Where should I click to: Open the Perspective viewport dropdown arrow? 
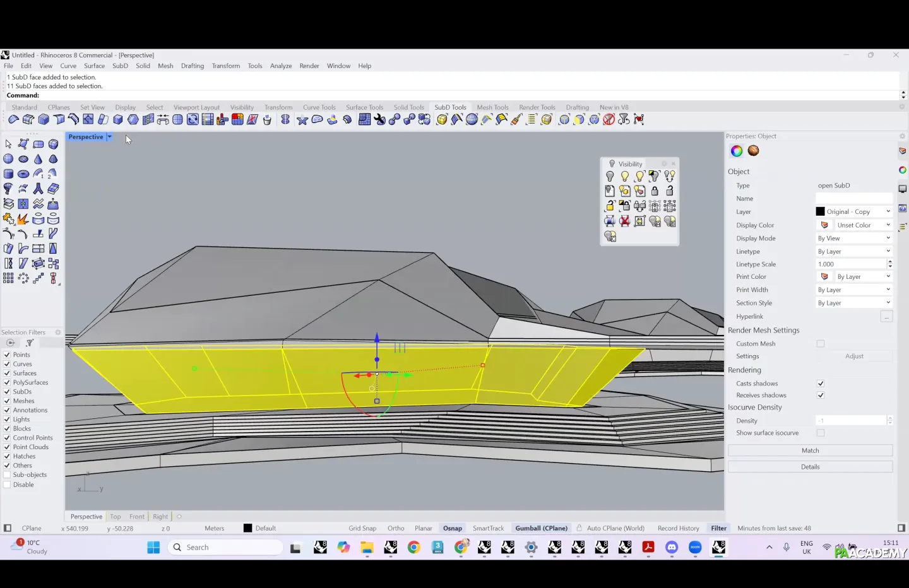(x=109, y=137)
